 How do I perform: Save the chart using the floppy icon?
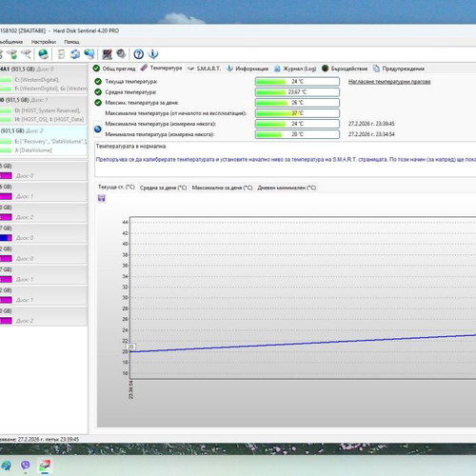[102, 198]
